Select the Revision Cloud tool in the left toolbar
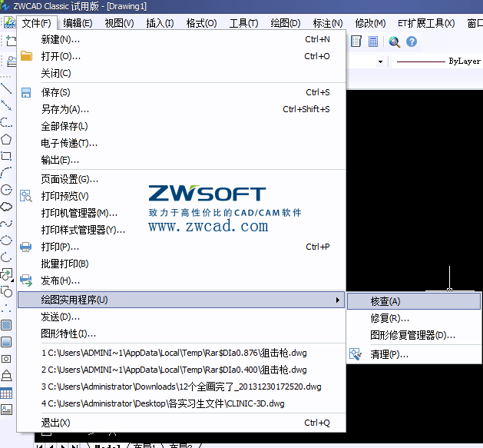The image size is (483, 448). point(6,206)
